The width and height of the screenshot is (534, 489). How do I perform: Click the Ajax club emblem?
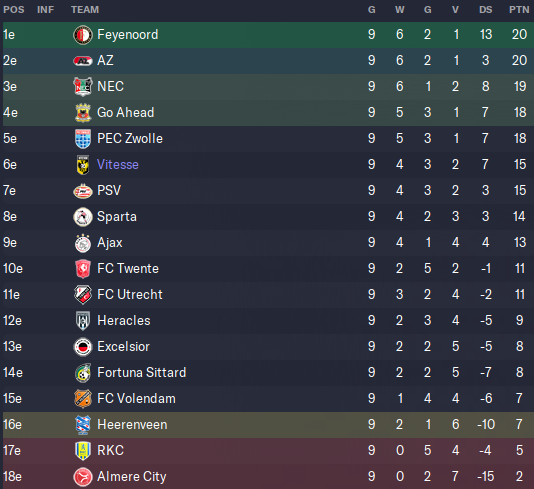pos(83,243)
